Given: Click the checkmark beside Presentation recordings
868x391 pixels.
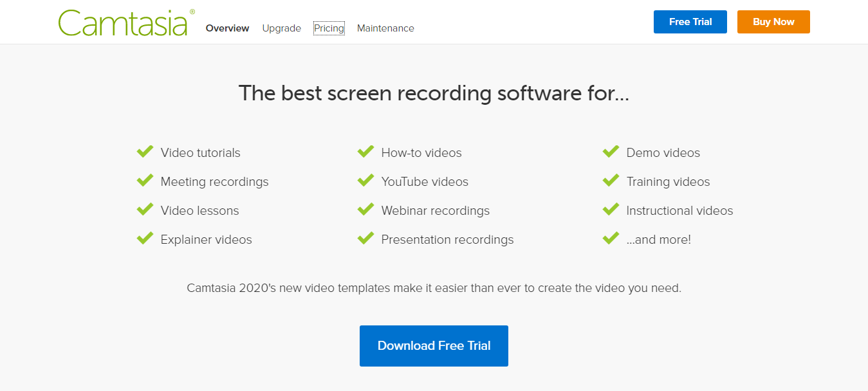Looking at the screenshot, I should pos(365,238).
